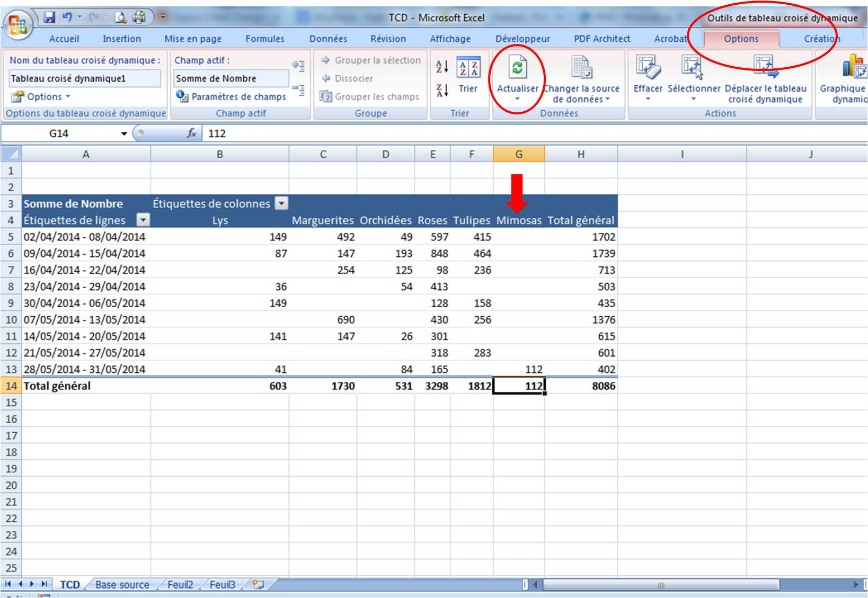Select row 14 header

pyautogui.click(x=11, y=386)
